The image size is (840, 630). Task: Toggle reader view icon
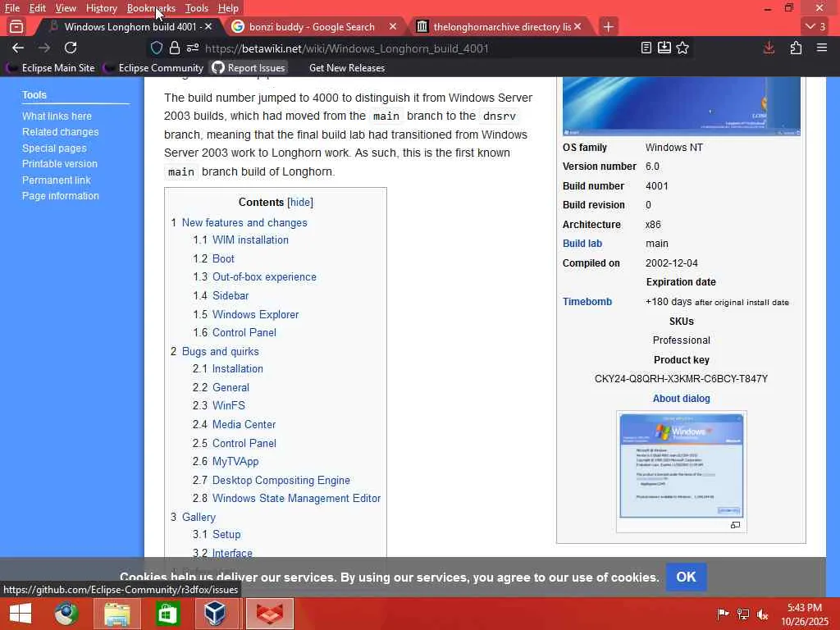point(646,48)
